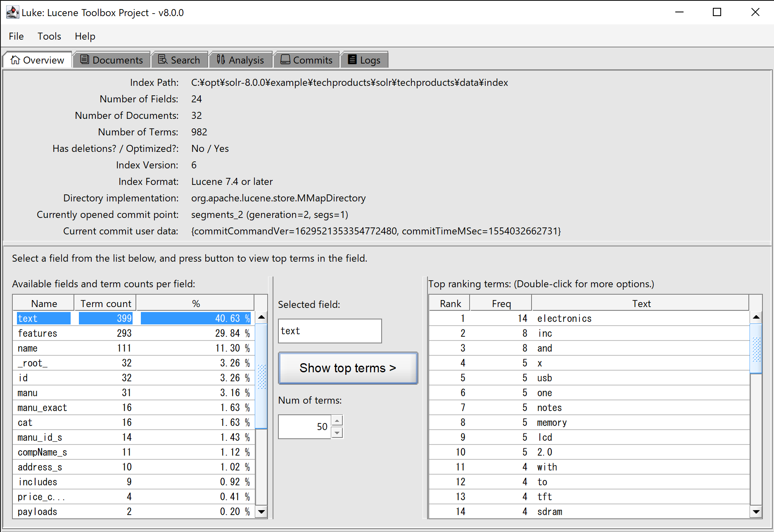Select the 'compName_s' field row
Screen dimensions: 774x532
[134, 452]
